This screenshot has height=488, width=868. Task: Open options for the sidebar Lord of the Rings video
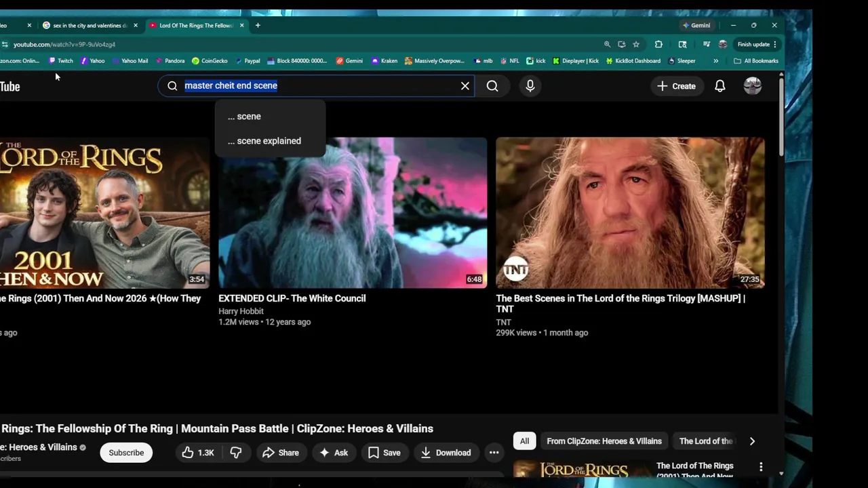[761, 467]
